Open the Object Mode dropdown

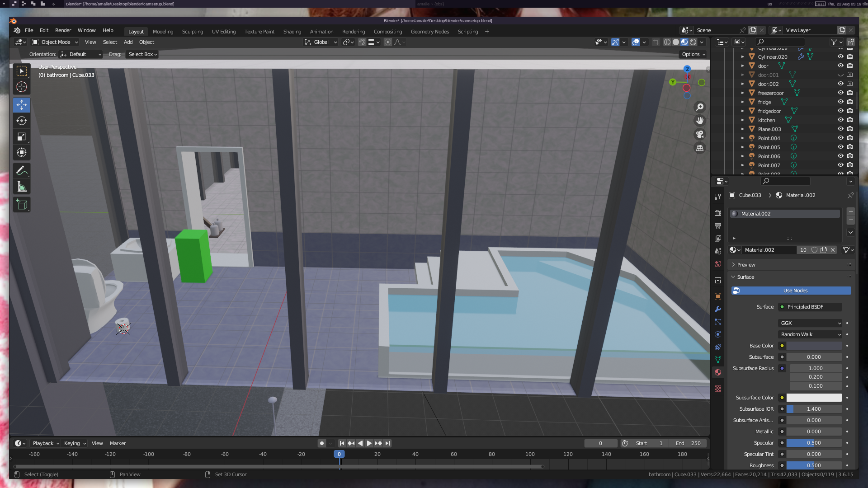coord(55,42)
